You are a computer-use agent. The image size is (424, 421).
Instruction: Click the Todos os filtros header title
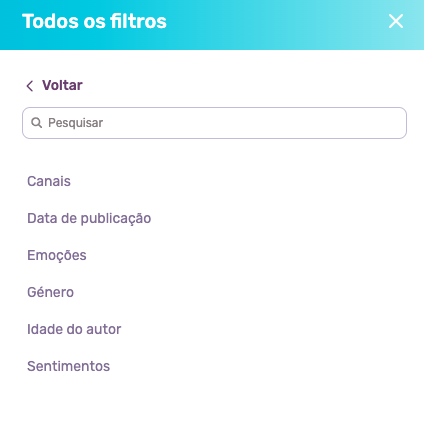[x=94, y=21]
